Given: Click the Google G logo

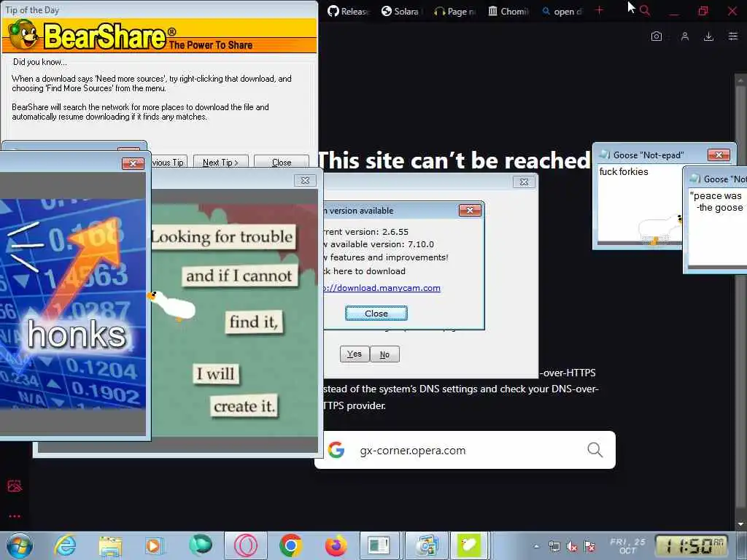Looking at the screenshot, I should pos(336,449).
